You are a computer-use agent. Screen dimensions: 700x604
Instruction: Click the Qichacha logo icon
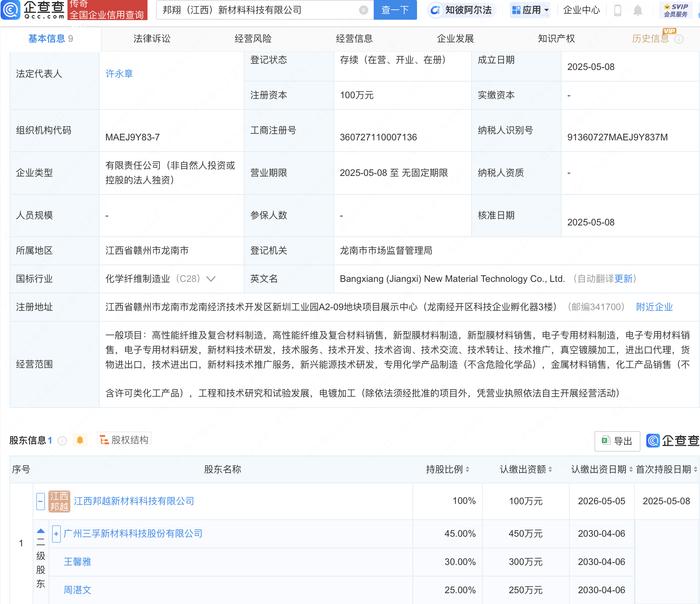[11, 9]
